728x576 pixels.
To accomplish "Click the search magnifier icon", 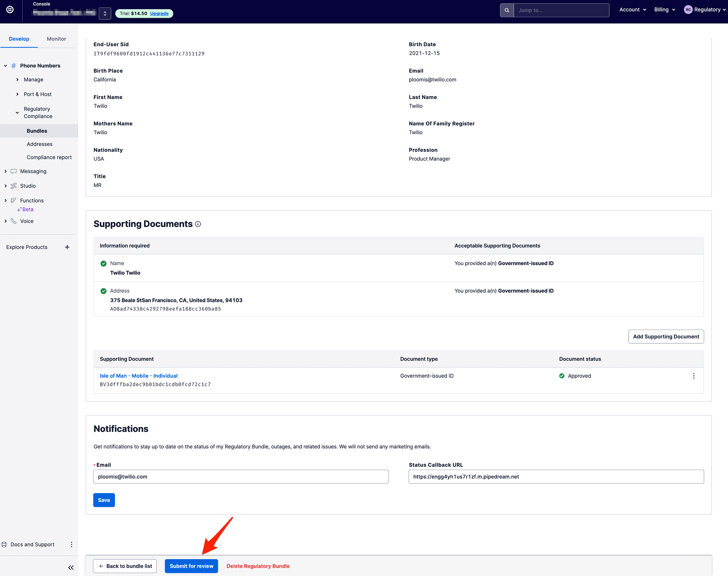I will (506, 10).
